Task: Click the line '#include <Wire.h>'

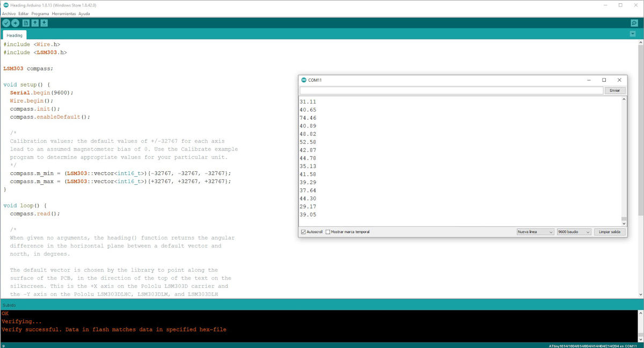Action: pyautogui.click(x=32, y=45)
